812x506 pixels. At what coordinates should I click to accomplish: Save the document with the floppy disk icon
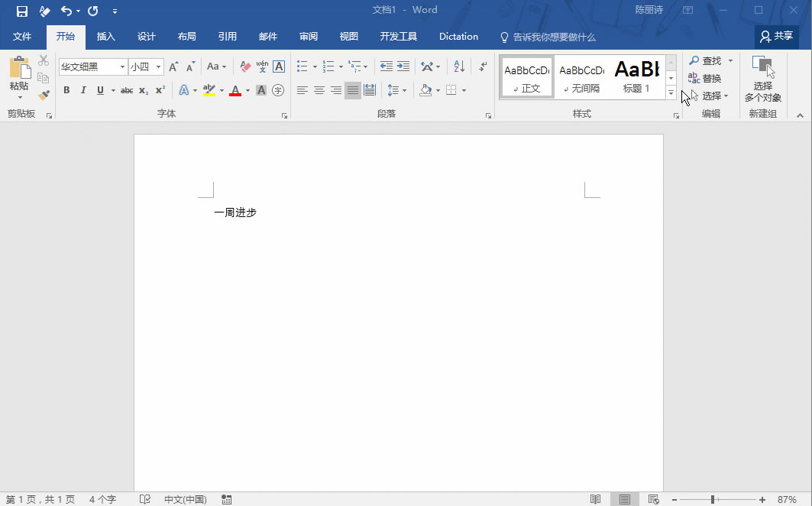[21, 11]
